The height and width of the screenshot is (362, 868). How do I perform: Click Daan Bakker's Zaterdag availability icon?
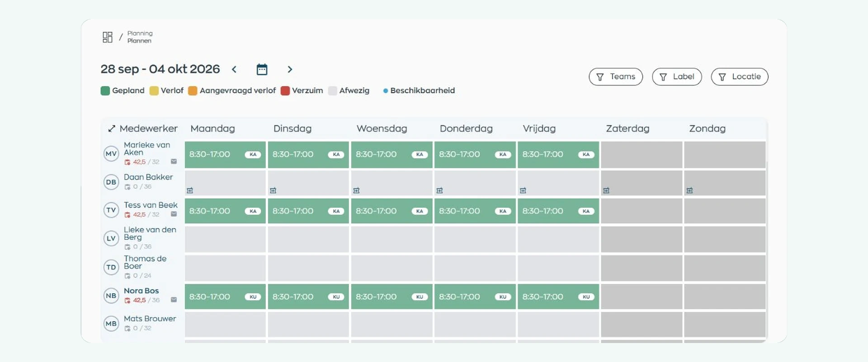pyautogui.click(x=606, y=191)
